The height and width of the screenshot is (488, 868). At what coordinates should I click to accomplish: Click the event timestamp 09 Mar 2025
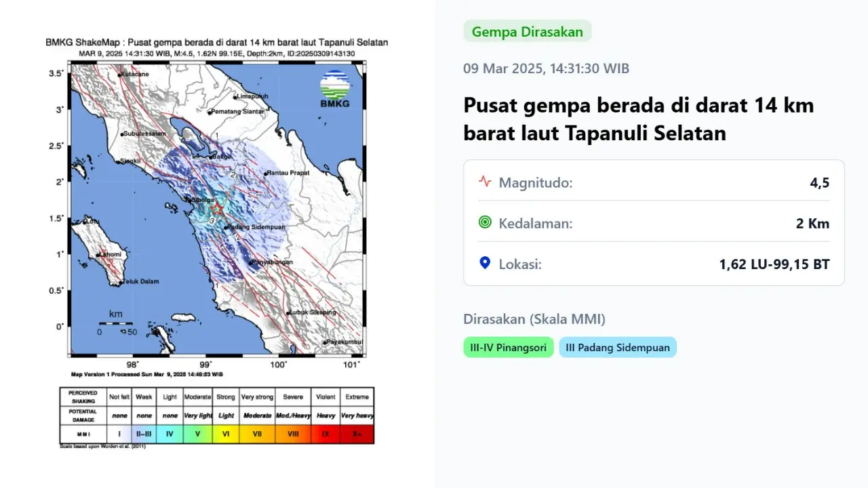[546, 68]
